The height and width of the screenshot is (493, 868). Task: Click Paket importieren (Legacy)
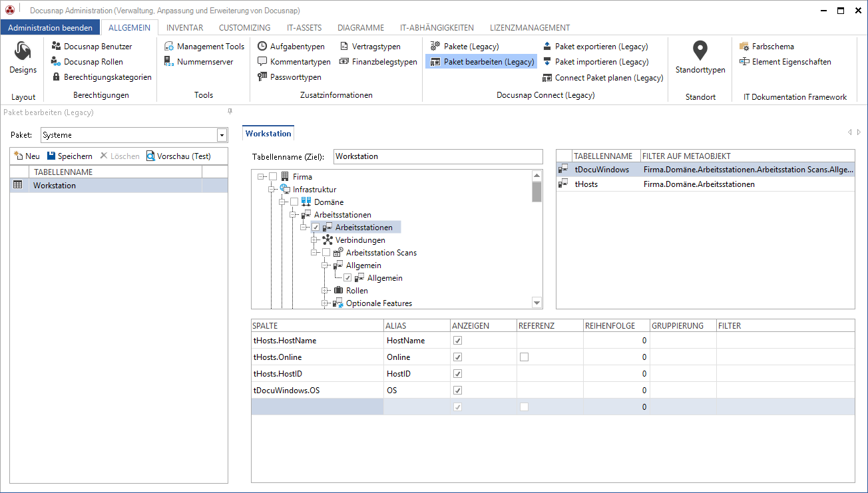pyautogui.click(x=595, y=62)
